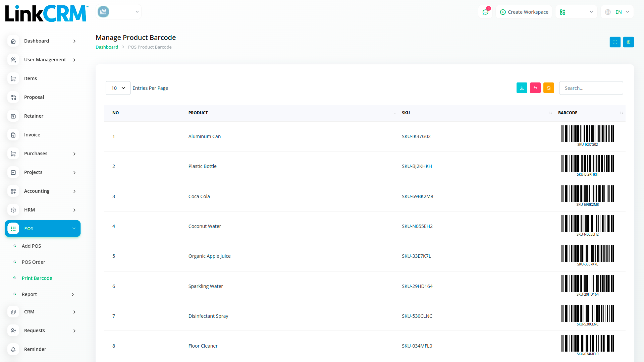Image resolution: width=644 pixels, height=362 pixels.
Task: Click the Reminder bell icon
Action: pos(13,349)
